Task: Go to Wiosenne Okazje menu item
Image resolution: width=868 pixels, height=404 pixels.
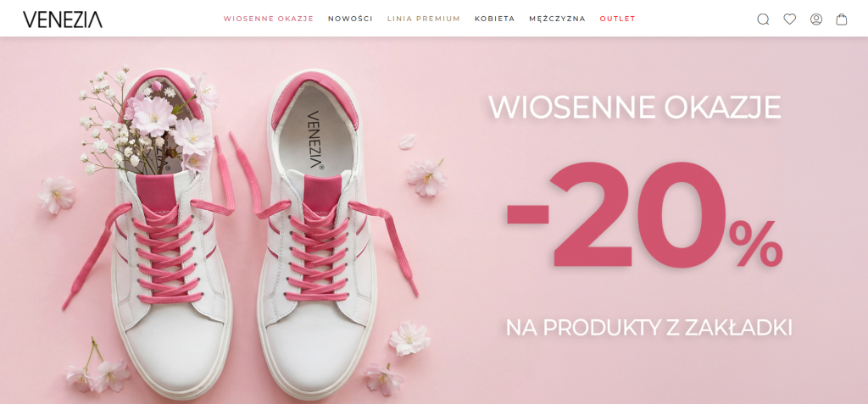Action: click(x=269, y=19)
